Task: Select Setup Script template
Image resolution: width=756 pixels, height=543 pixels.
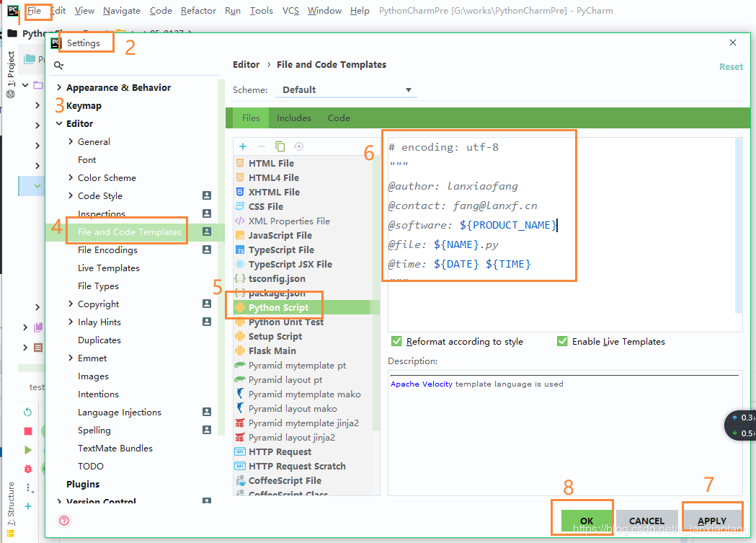Action: coord(275,337)
